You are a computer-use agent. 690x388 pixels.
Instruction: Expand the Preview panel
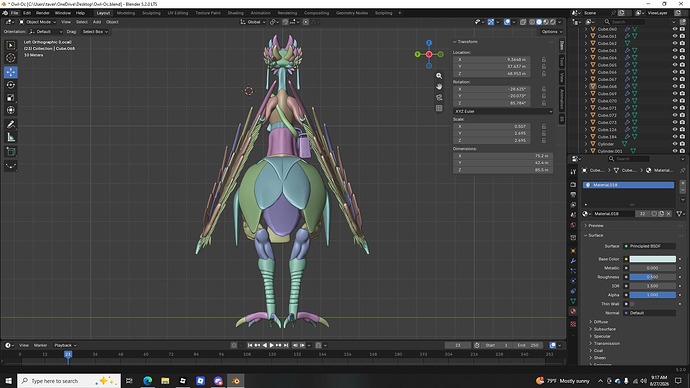tap(595, 226)
